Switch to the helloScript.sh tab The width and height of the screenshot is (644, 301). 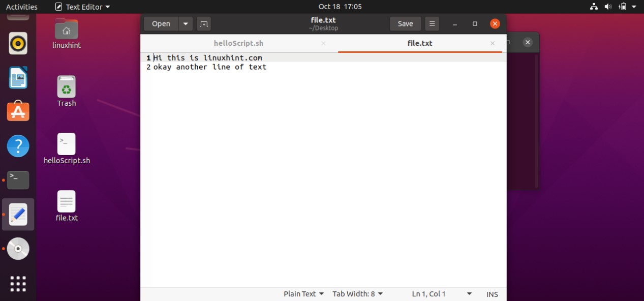(238, 43)
